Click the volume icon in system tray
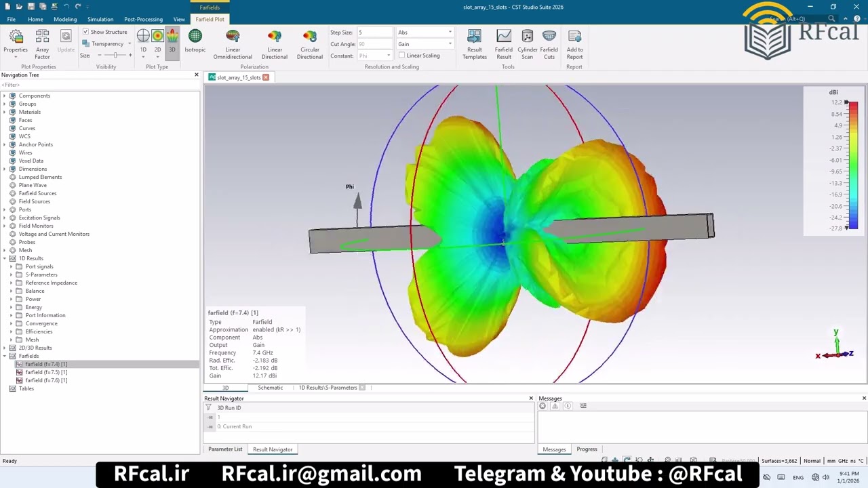 pos(826,477)
